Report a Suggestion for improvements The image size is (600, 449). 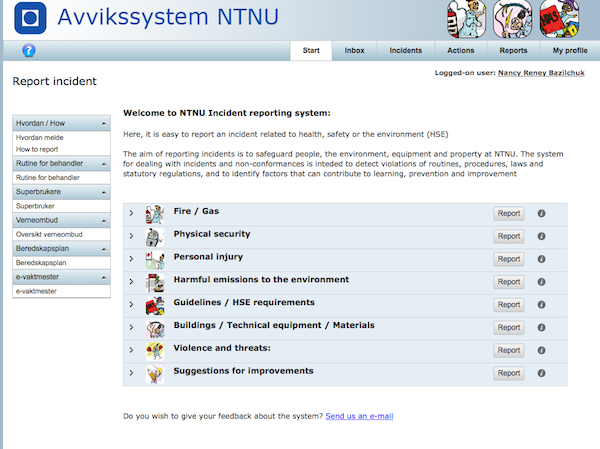coord(509,373)
